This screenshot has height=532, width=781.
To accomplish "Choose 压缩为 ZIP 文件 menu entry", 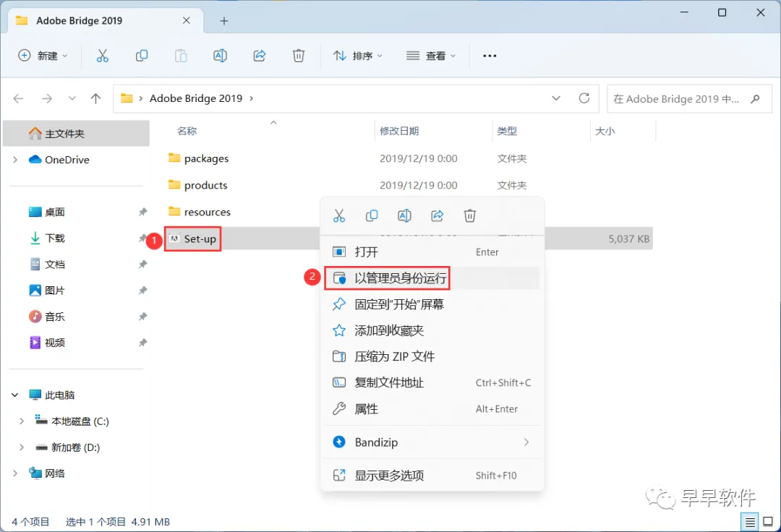I will (x=432, y=356).
